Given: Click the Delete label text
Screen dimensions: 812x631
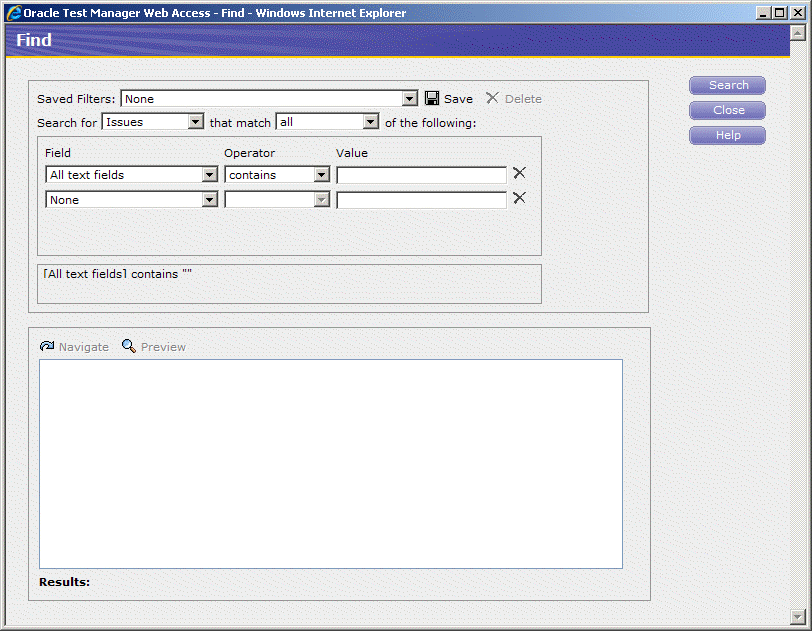Looking at the screenshot, I should click(x=523, y=99).
